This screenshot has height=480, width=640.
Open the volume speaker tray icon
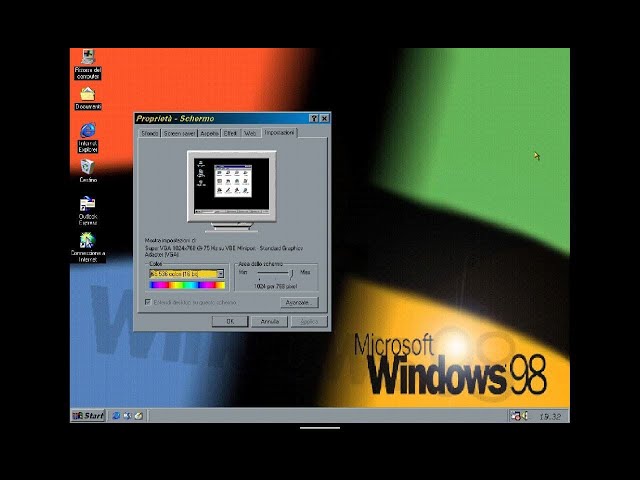(525, 416)
